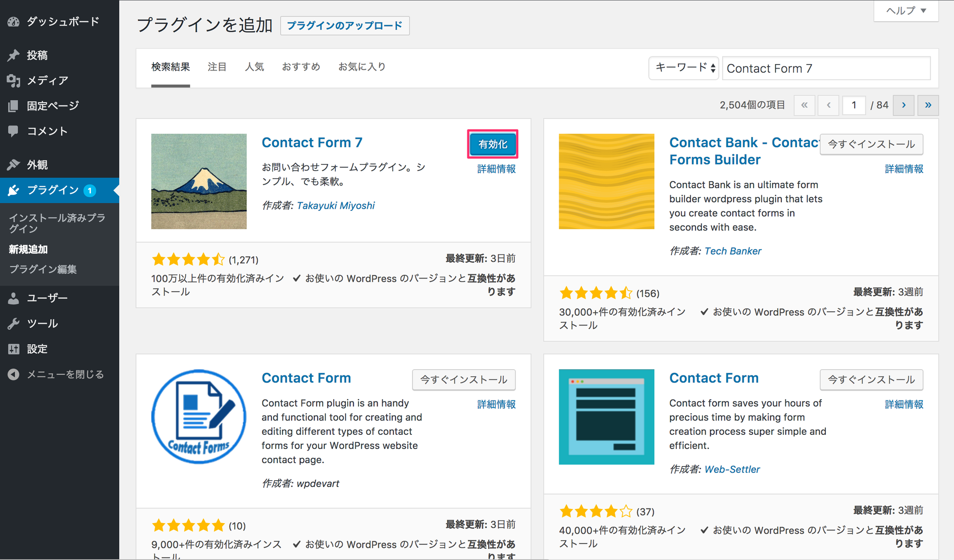Select the Tools wrench icon
This screenshot has height=560, width=954.
coord(14,323)
